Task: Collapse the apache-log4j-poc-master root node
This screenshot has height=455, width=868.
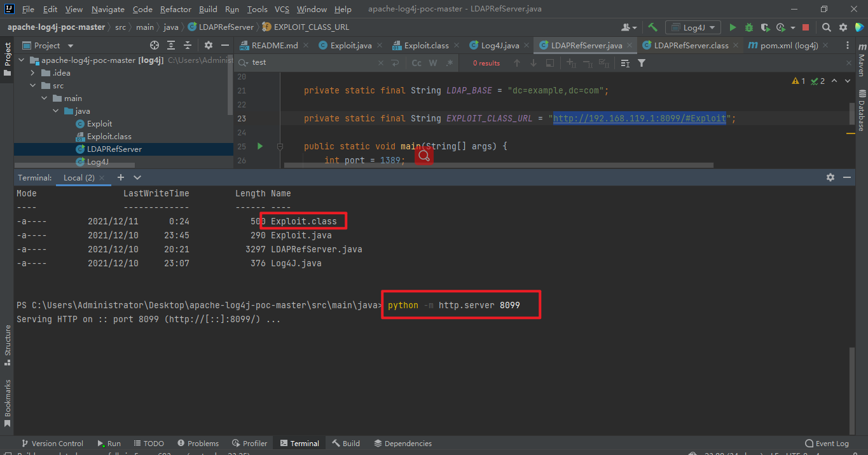Action: [22, 60]
